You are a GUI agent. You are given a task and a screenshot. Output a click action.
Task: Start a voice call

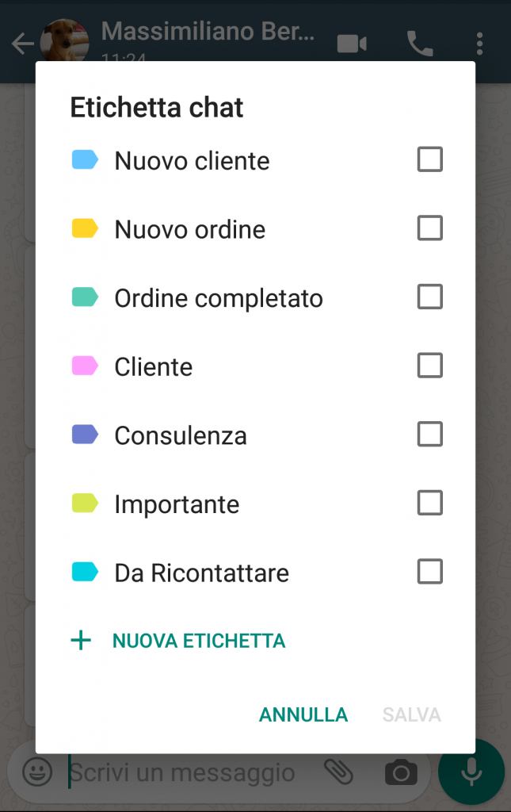pos(419,44)
